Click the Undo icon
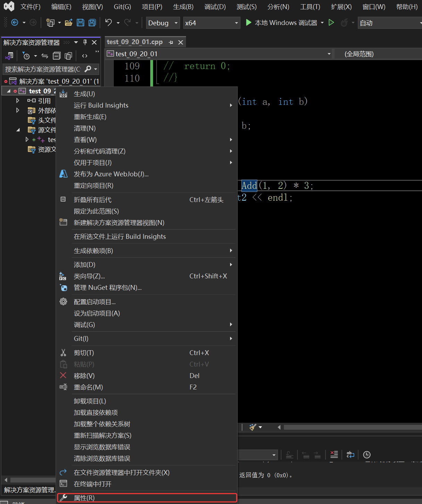This screenshot has height=504, width=422. [108, 23]
